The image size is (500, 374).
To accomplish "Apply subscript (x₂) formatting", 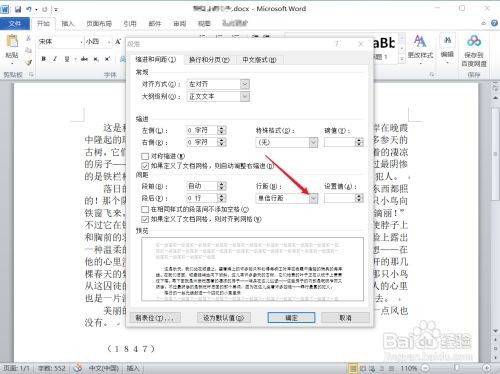I will coord(96,59).
